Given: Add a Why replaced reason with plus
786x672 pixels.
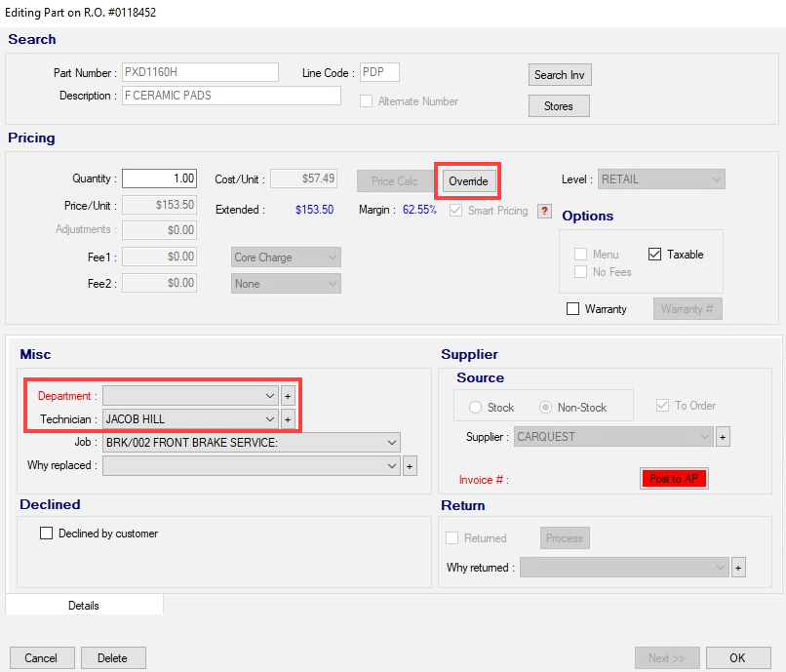Looking at the screenshot, I should [410, 466].
